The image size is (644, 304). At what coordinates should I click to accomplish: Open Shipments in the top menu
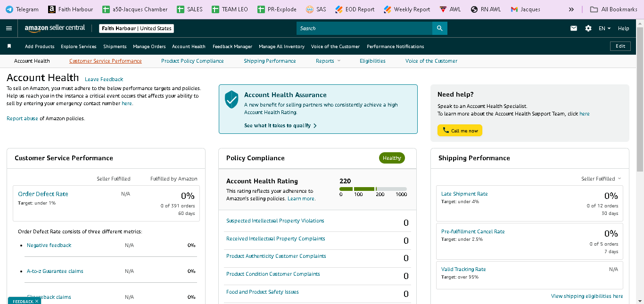[x=115, y=46]
